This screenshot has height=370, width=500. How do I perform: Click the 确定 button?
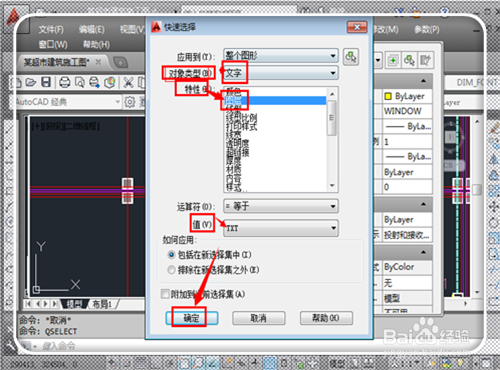(192, 318)
